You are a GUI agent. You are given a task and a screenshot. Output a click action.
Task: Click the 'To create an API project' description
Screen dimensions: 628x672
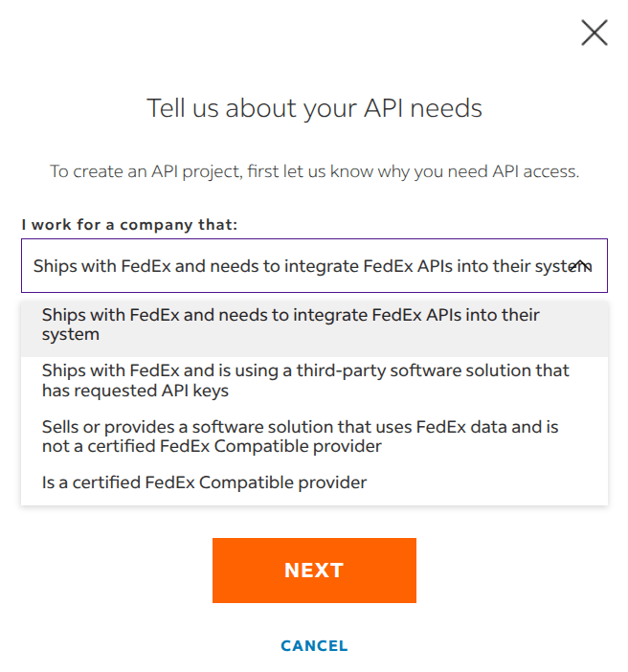coord(314,172)
